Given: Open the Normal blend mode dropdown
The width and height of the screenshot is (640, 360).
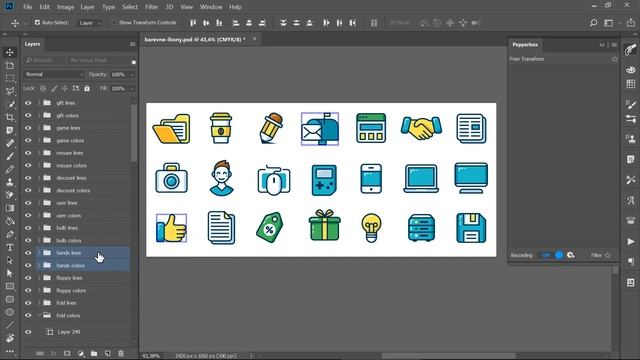Looking at the screenshot, I should [53, 74].
